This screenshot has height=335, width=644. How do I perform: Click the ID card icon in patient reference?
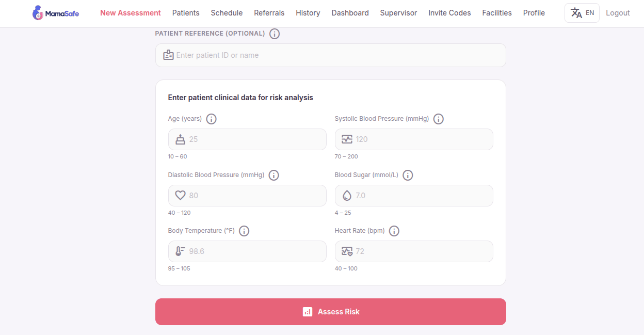(168, 55)
